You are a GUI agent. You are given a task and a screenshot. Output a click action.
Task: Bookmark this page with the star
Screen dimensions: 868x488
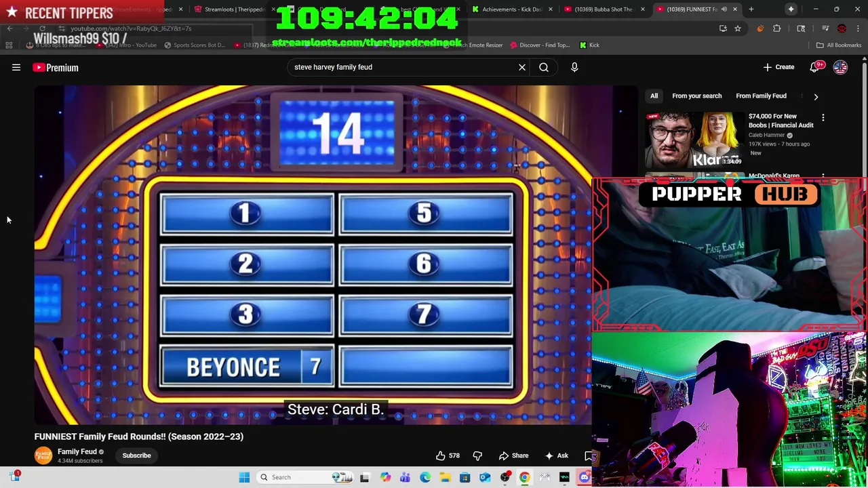click(738, 28)
